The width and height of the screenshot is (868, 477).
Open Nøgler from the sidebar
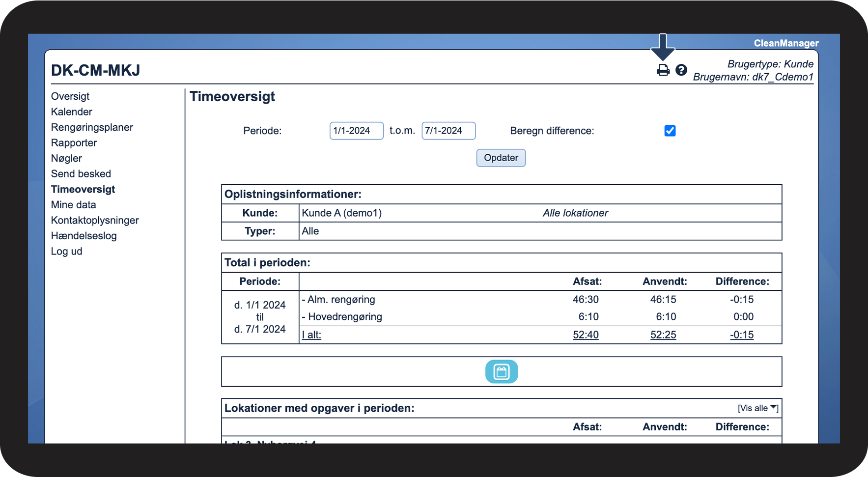pos(66,158)
